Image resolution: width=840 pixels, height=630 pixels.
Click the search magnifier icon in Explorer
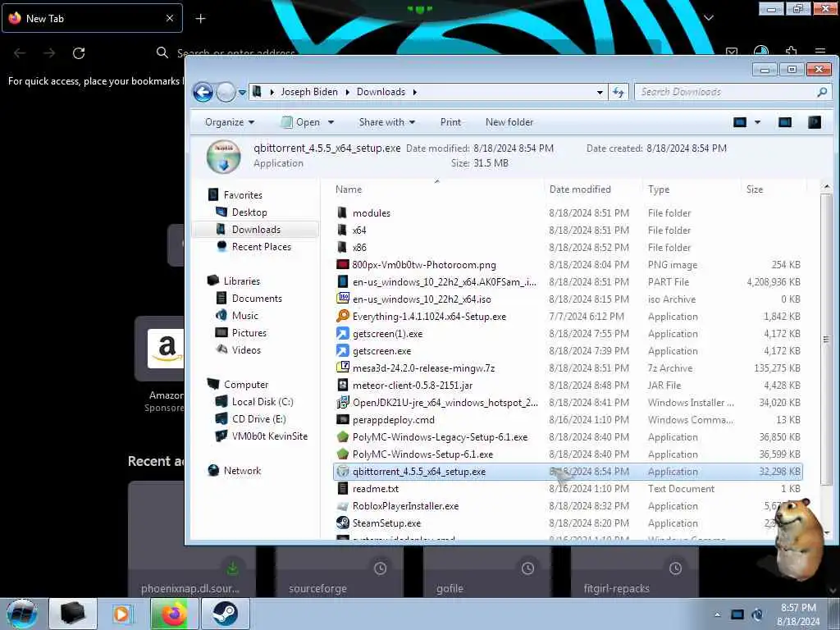point(822,92)
